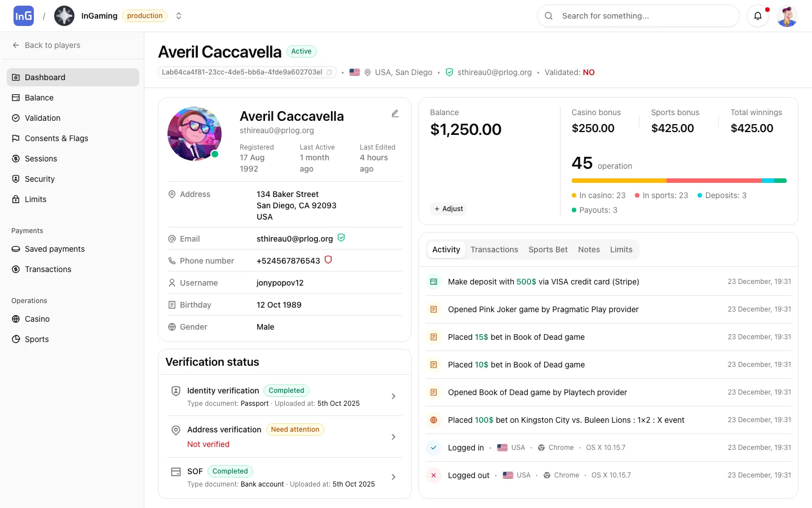Expand the SOF verification row
This screenshot has width=812, height=508.
(x=393, y=477)
